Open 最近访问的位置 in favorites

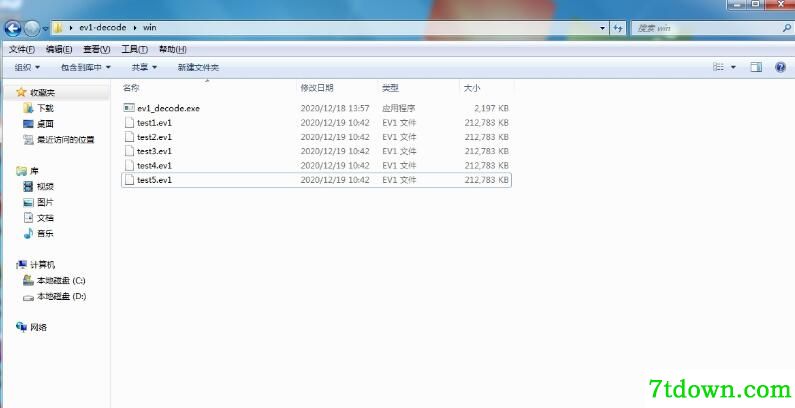tap(65, 140)
